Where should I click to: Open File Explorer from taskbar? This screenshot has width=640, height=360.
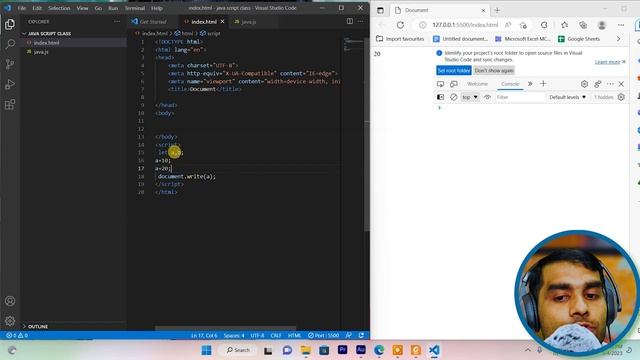(305, 350)
